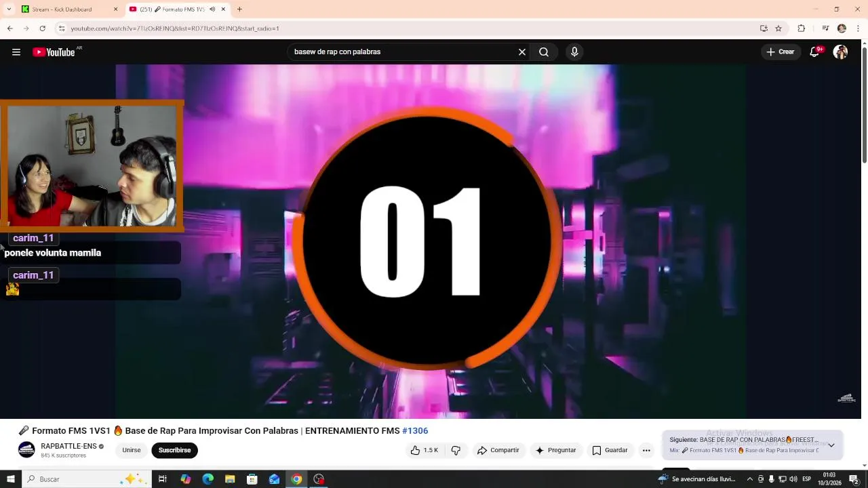This screenshot has height=488, width=868.
Task: Expand the Siguiente playlist panel chevron
Action: [831, 445]
